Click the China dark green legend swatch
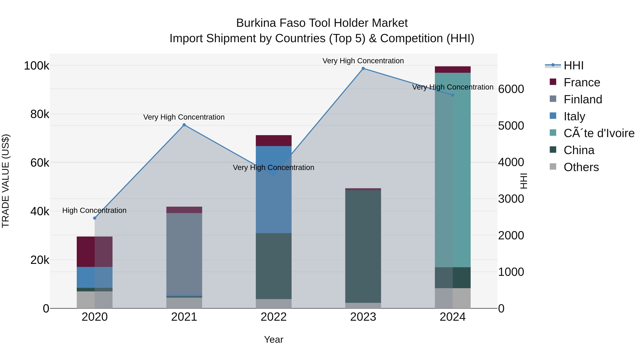Image resolution: width=644 pixels, height=362 pixels. coord(553,150)
